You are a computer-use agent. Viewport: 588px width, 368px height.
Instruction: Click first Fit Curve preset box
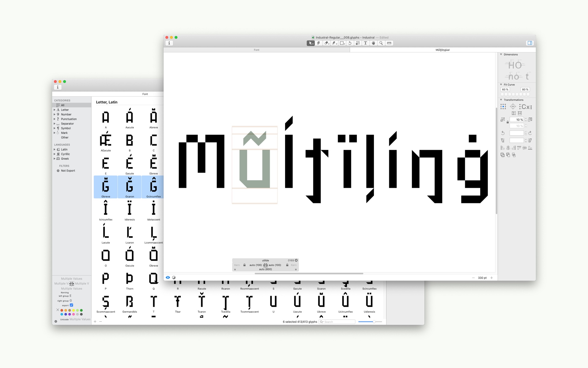[502, 94]
